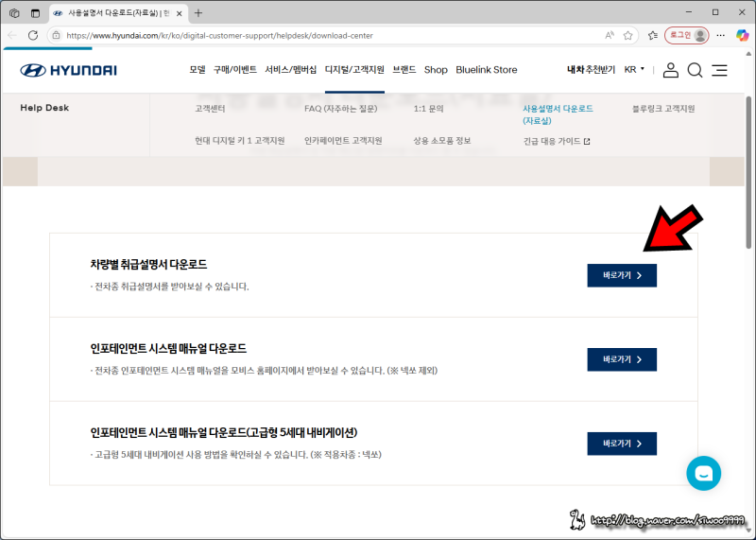Open the site search magnifier icon
This screenshot has width=756, height=540.
(695, 71)
